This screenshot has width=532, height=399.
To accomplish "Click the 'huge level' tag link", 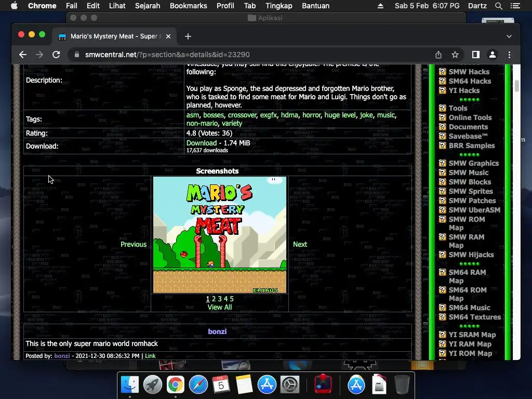I will pos(340,115).
